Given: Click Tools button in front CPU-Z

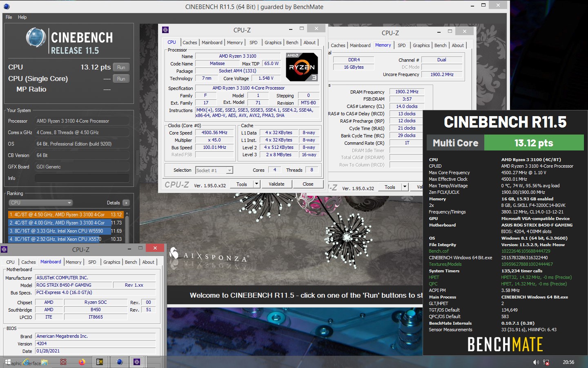Looking at the screenshot, I should point(242,184).
